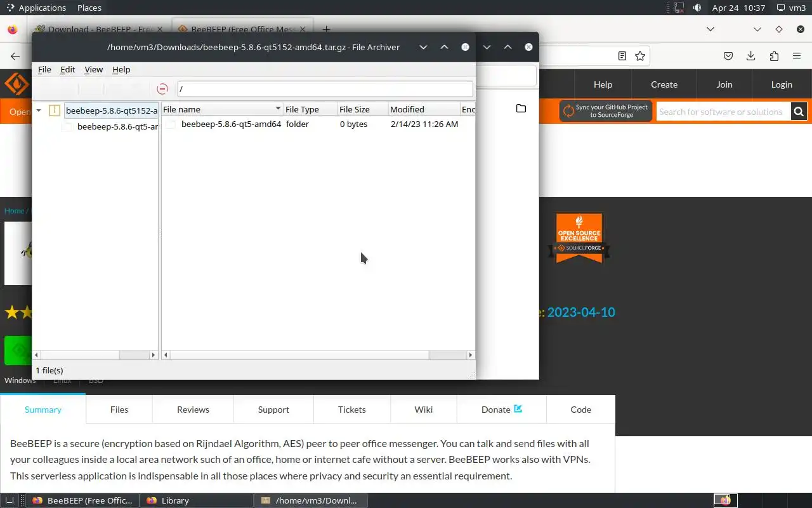
Task: Open the File menu in File Archiver
Action: pos(44,69)
